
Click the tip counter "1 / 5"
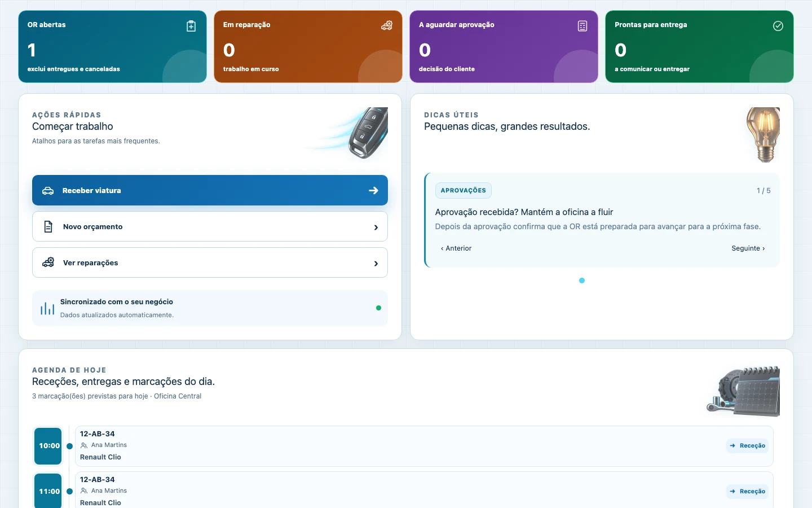click(764, 191)
